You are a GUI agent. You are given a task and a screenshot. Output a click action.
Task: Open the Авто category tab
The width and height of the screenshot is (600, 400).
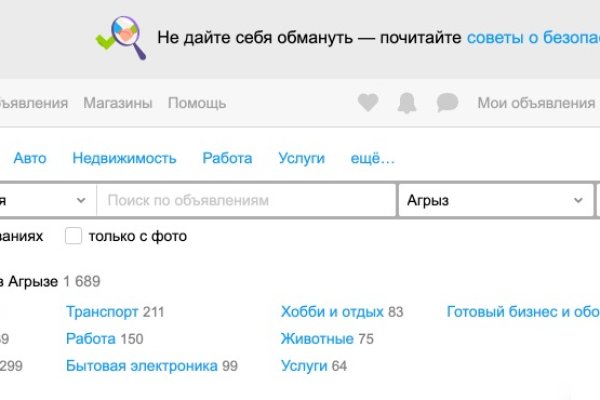click(30, 158)
